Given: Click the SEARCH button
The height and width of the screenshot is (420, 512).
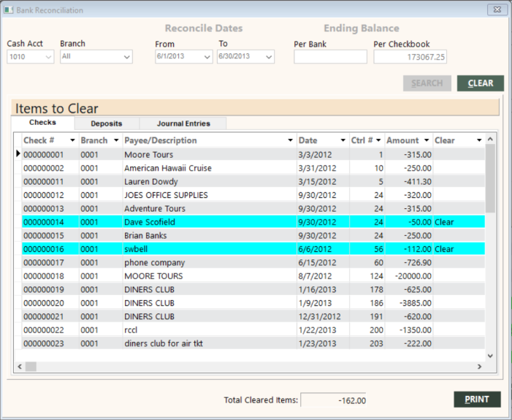Looking at the screenshot, I should [x=427, y=83].
